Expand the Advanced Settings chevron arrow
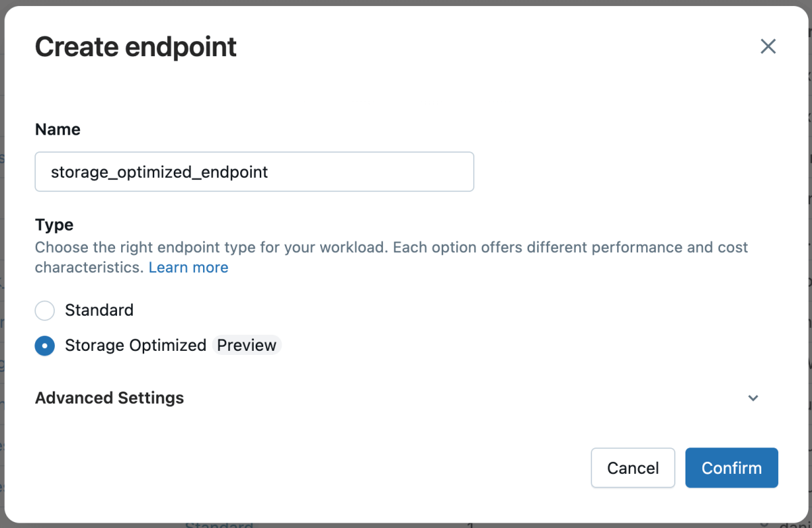 tap(753, 398)
